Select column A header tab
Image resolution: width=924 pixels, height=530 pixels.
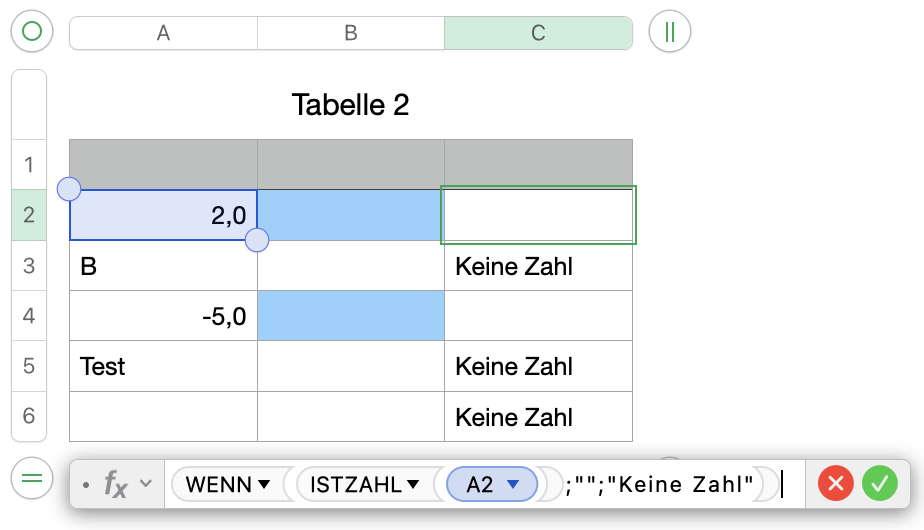tap(163, 33)
